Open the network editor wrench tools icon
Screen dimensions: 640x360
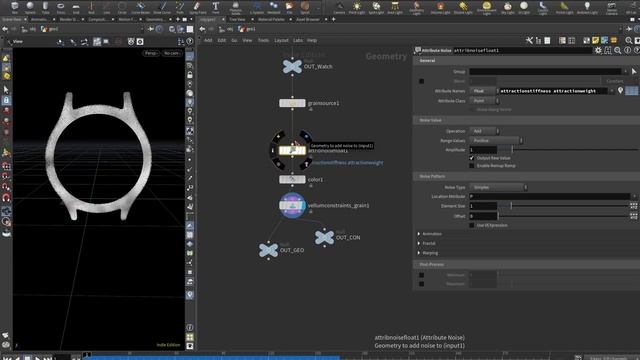529,40
